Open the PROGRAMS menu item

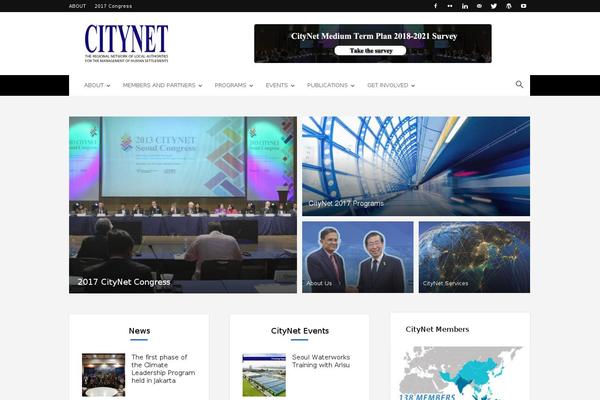(230, 85)
